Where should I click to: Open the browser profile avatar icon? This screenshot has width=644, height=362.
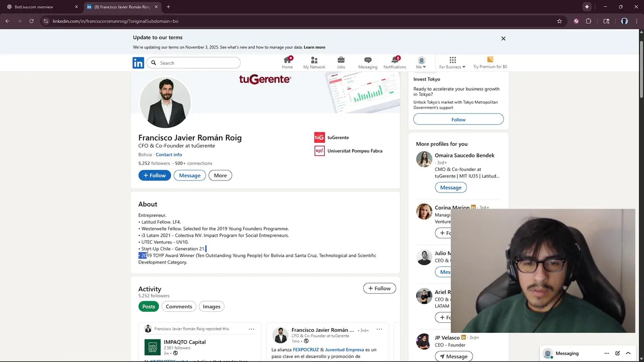pyautogui.click(x=624, y=21)
